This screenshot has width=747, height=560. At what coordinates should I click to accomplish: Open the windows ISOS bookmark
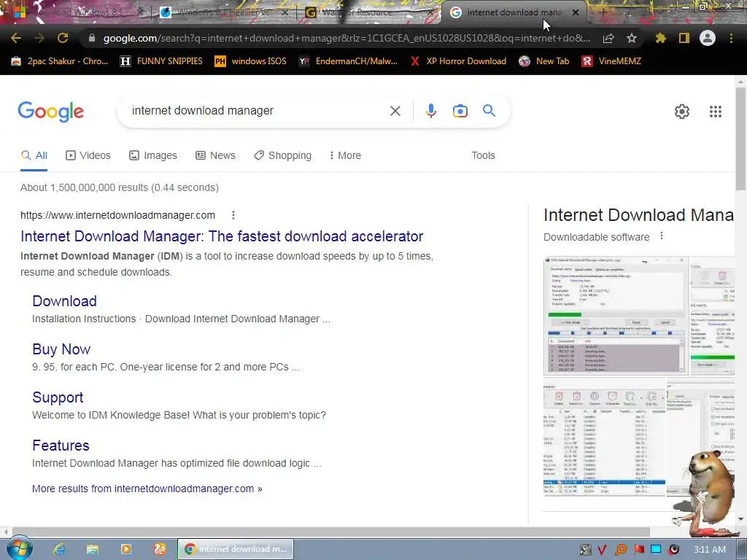tap(251, 61)
